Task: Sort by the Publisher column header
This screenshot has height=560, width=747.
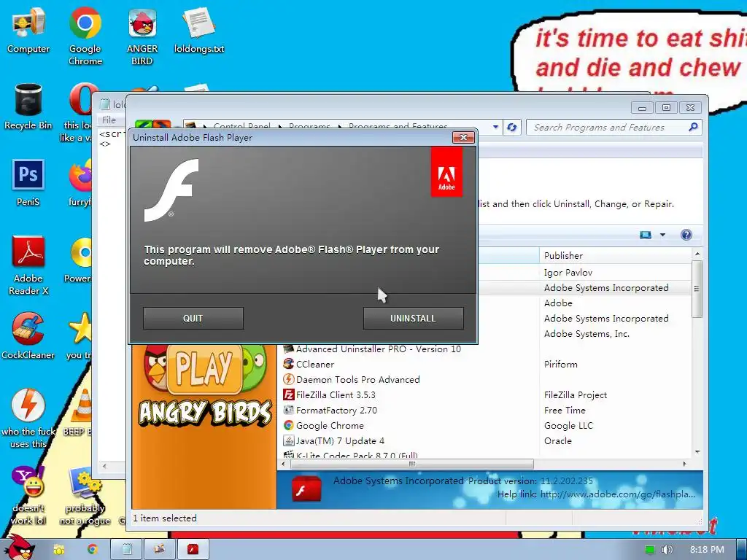Action: [x=616, y=256]
